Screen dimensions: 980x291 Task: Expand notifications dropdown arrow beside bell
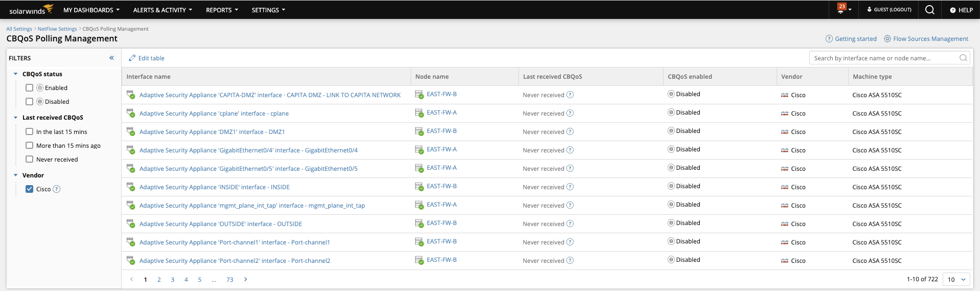pyautogui.click(x=850, y=10)
